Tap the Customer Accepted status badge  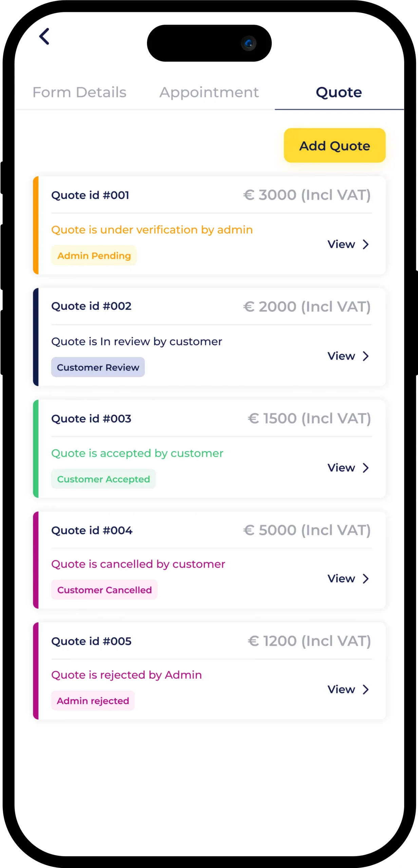pos(103,479)
